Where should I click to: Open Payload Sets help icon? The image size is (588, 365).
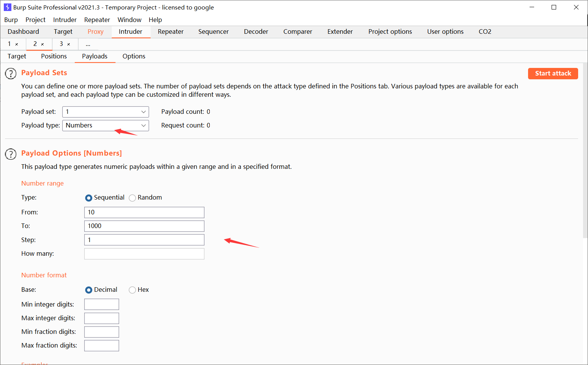pos(11,74)
